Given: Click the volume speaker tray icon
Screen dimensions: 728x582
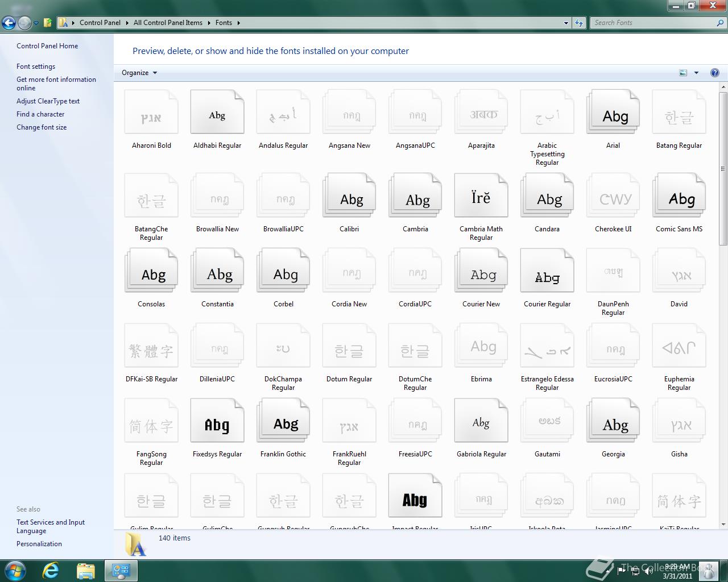Looking at the screenshot, I should point(649,571).
